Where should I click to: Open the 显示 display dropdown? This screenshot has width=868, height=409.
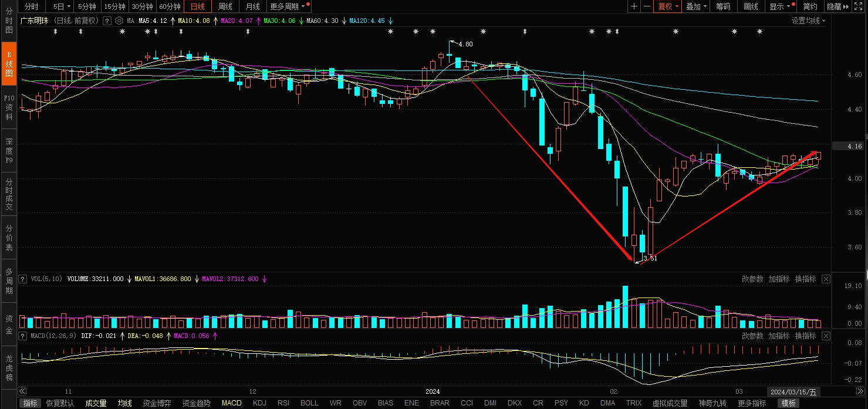pyautogui.click(x=780, y=6)
